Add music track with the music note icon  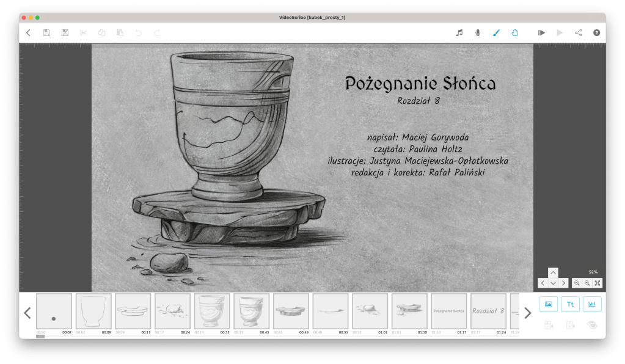[x=459, y=33]
